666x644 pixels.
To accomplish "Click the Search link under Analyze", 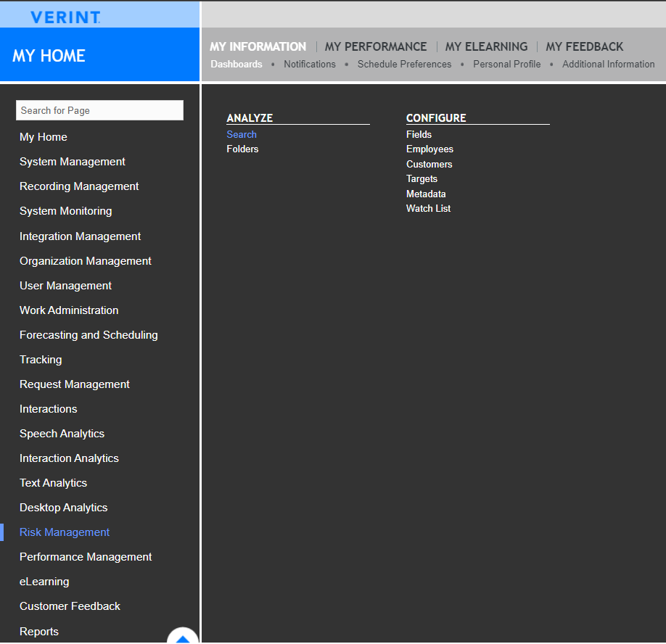I will 242,134.
